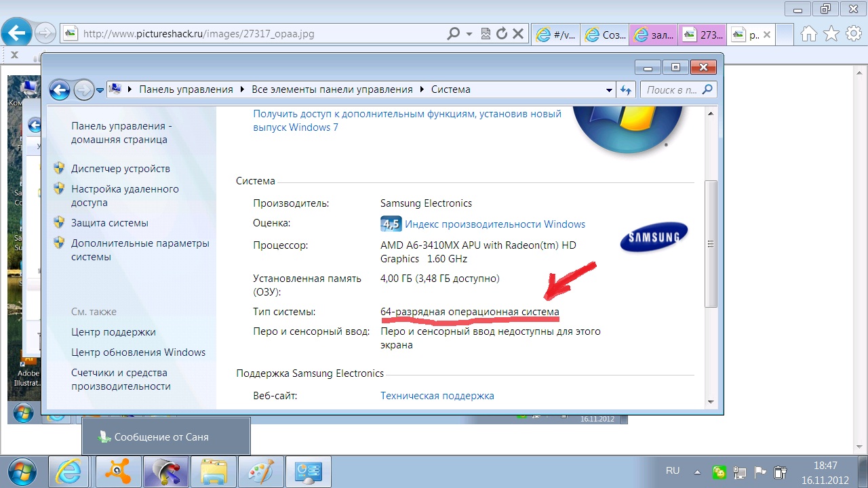Close the active "р..." browser tab
The height and width of the screenshot is (488, 868).
(767, 35)
